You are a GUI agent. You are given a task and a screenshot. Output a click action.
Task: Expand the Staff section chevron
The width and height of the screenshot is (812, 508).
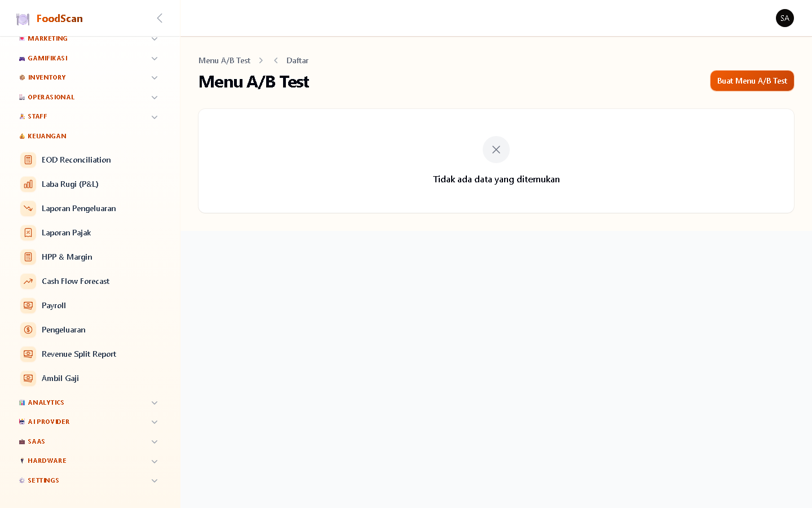click(x=155, y=117)
